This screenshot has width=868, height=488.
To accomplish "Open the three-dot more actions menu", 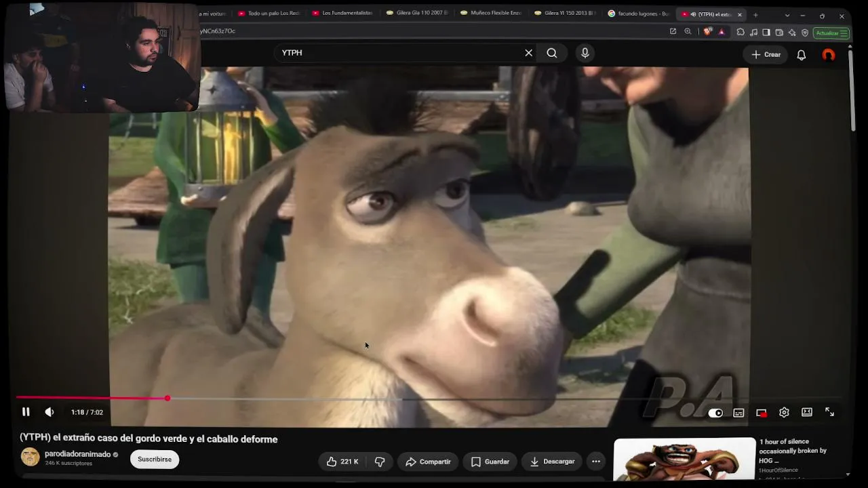I will (x=596, y=462).
